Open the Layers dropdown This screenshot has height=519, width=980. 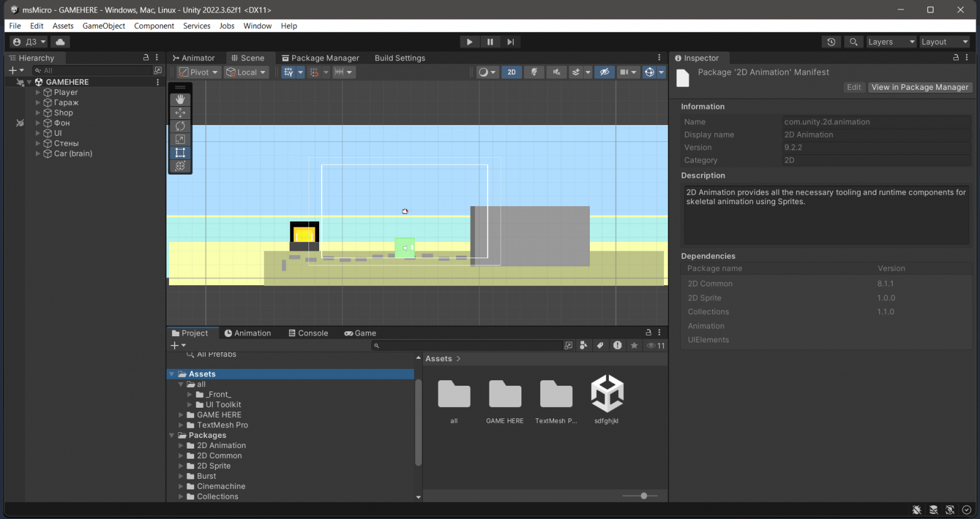[x=891, y=42]
